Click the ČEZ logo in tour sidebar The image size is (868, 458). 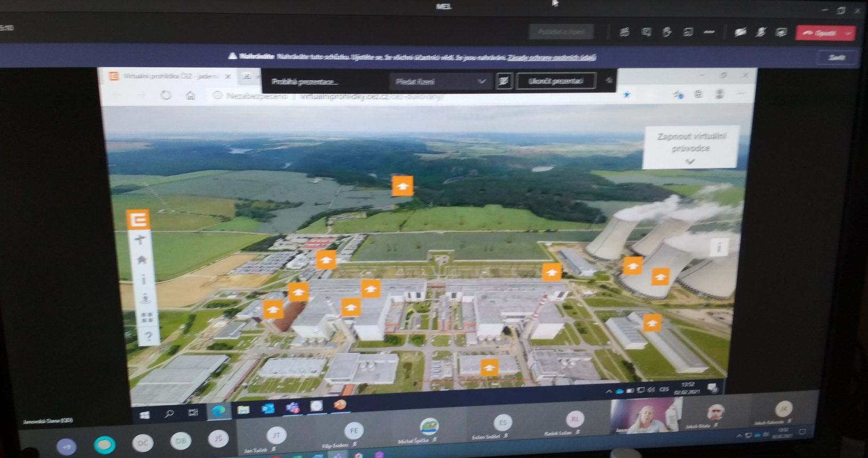pos(139,219)
